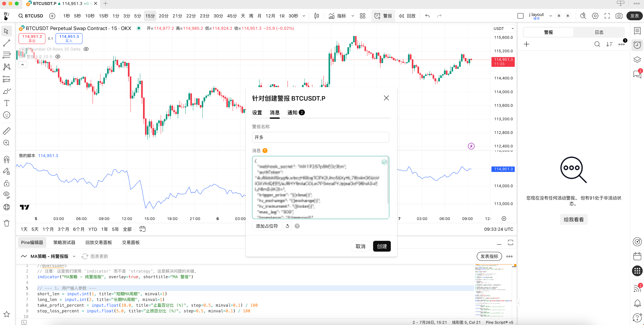Start bar replay mode
Image resolution: width=644 pixels, height=325 pixels.
coord(407,16)
